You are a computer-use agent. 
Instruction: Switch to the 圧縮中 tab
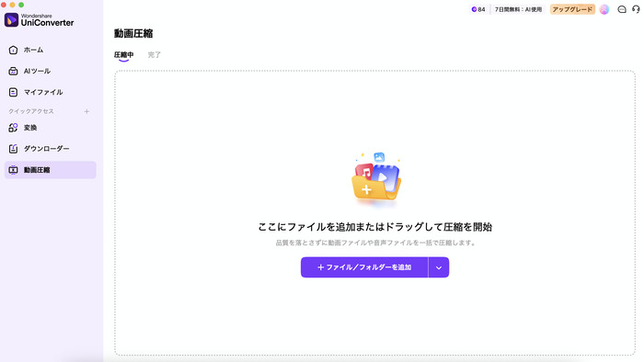coord(123,55)
